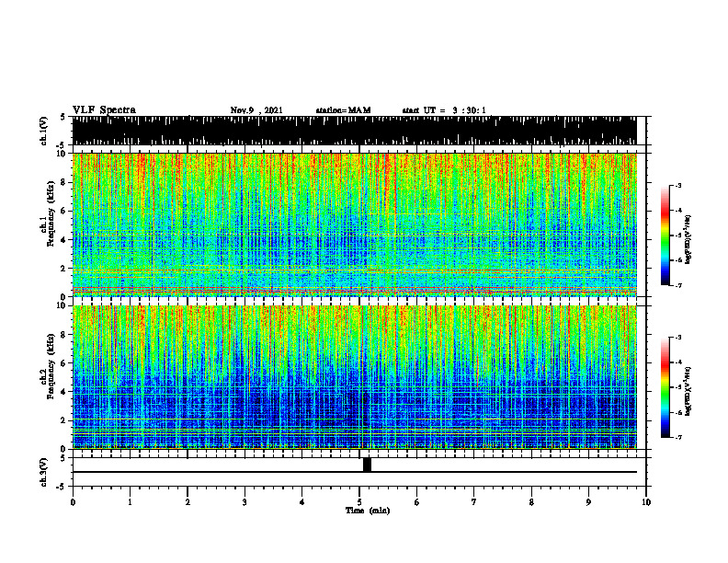Click the ch.2 "Frequency (kHz)" axis label
Viewport: 728px width, 563px height.
click(x=51, y=366)
